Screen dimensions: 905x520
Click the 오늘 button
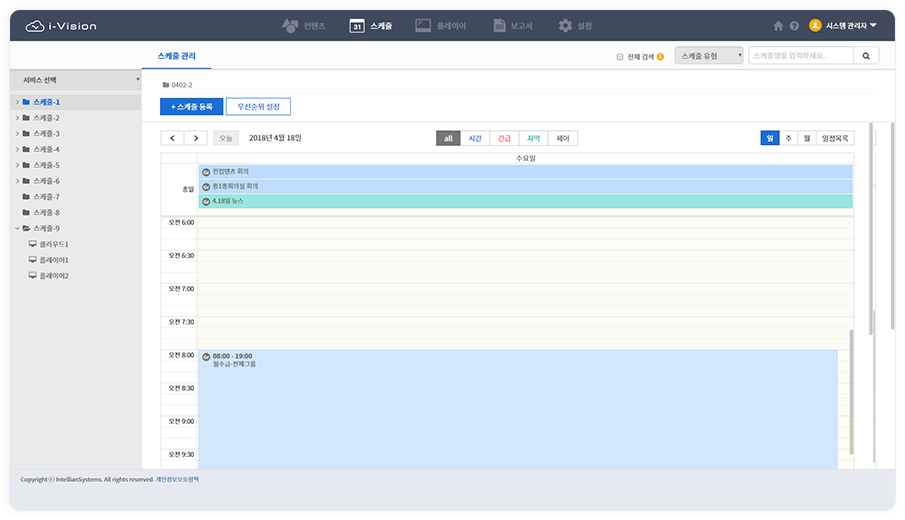(226, 138)
